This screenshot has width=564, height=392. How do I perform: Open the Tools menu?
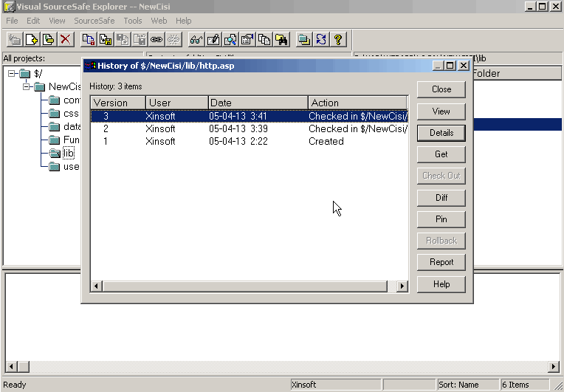pyautogui.click(x=133, y=21)
